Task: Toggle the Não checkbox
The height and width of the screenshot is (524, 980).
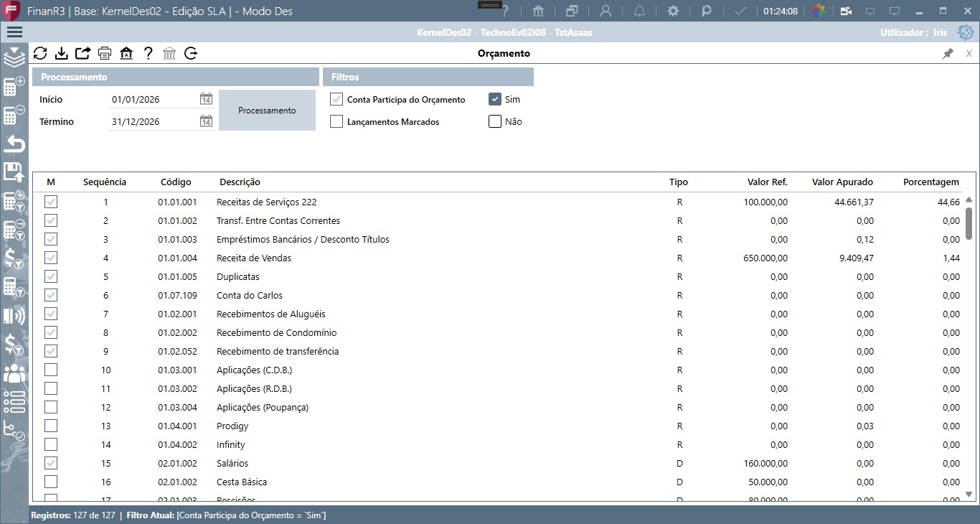Action: [495, 121]
